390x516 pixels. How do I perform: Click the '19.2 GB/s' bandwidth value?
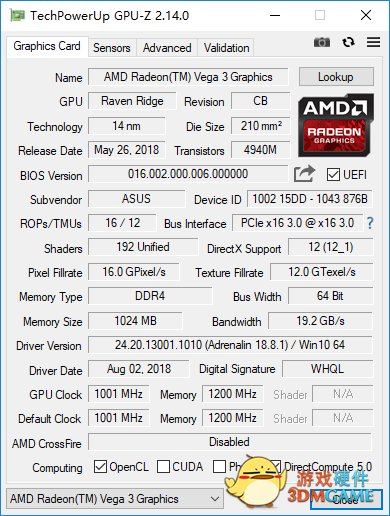pos(320,321)
